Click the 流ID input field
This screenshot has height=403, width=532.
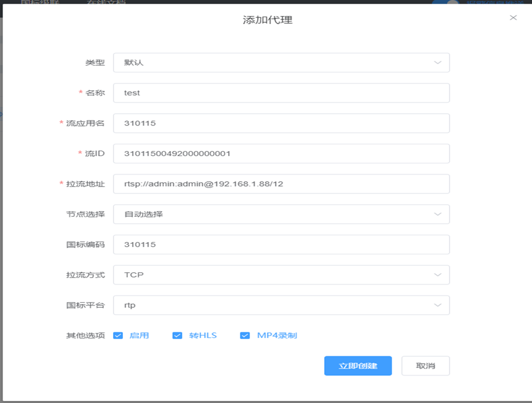pyautogui.click(x=281, y=154)
